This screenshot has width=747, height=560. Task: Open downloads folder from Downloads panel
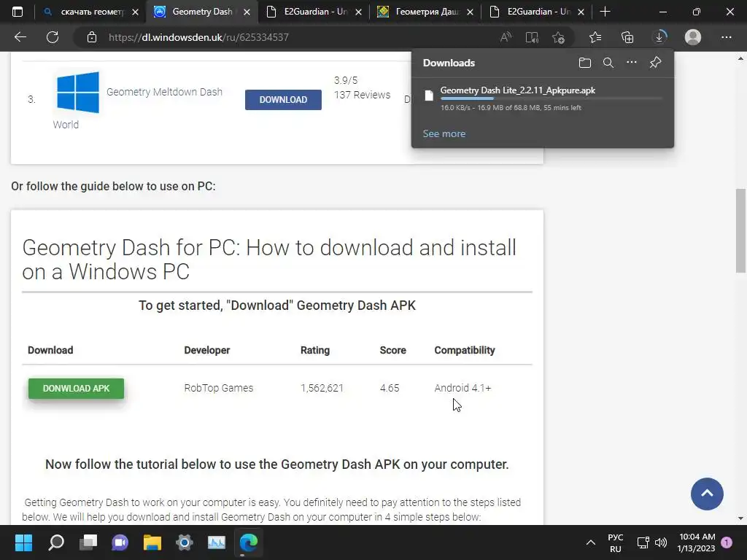[x=584, y=63]
